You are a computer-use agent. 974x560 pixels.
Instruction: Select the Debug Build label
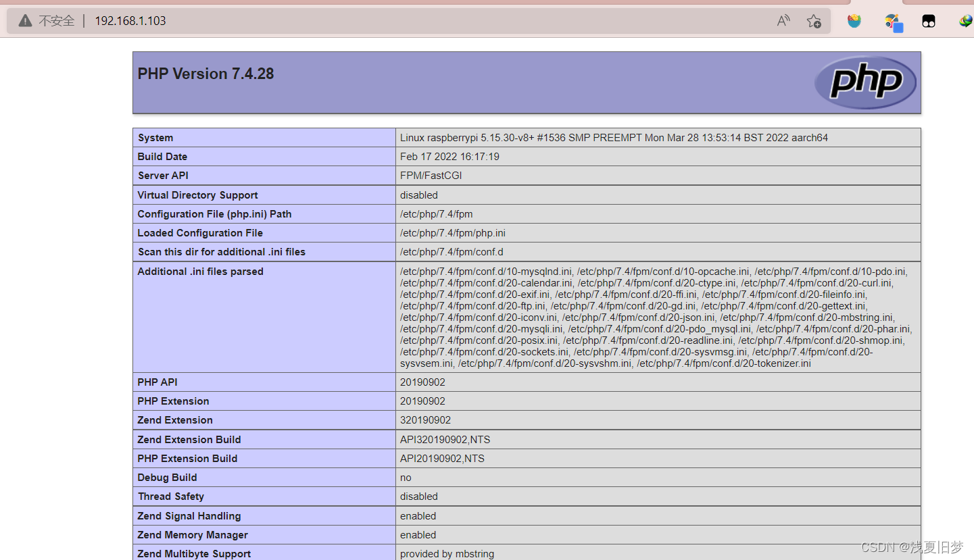[167, 478]
